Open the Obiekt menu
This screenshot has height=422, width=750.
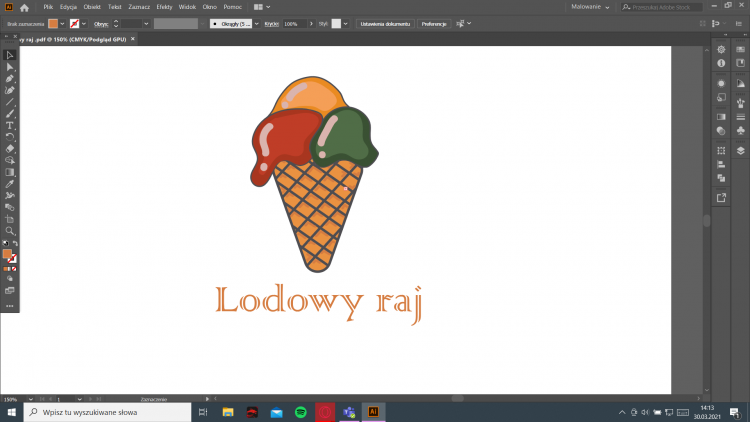92,7
